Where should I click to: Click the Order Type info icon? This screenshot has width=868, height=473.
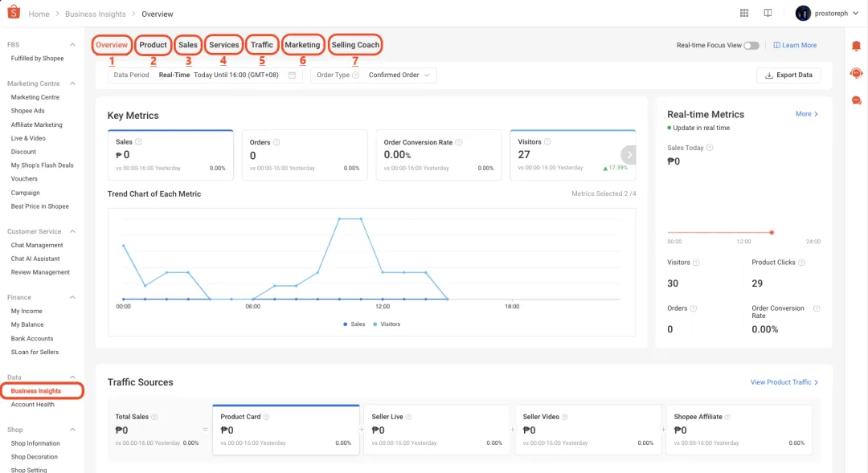point(355,75)
